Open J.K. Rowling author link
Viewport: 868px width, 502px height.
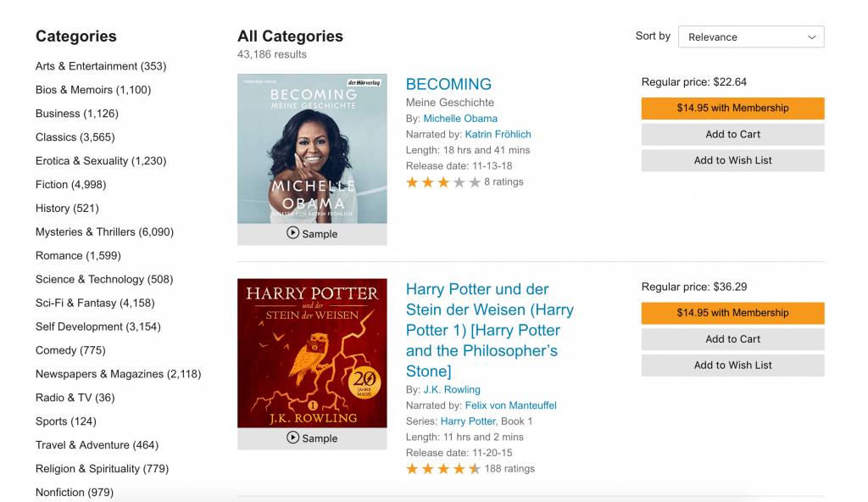(x=452, y=390)
